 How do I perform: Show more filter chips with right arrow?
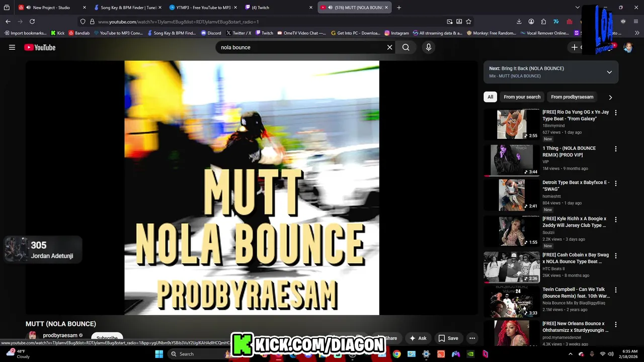tap(610, 97)
